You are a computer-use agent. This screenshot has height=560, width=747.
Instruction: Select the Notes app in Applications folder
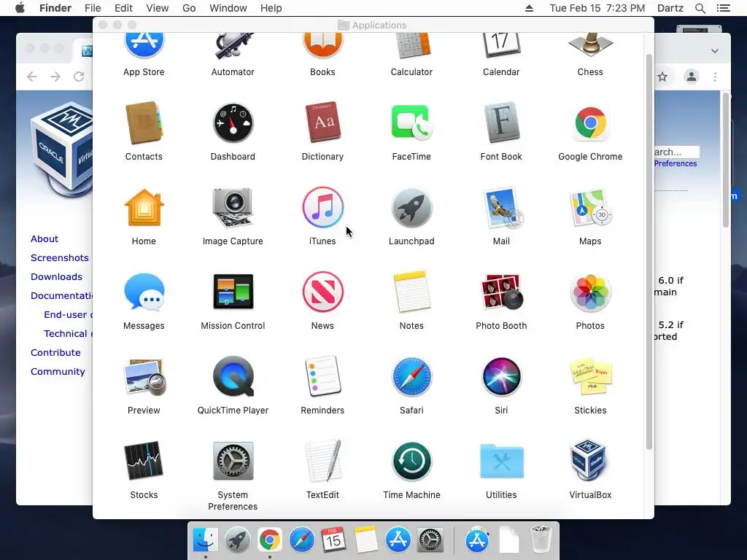[x=411, y=292]
